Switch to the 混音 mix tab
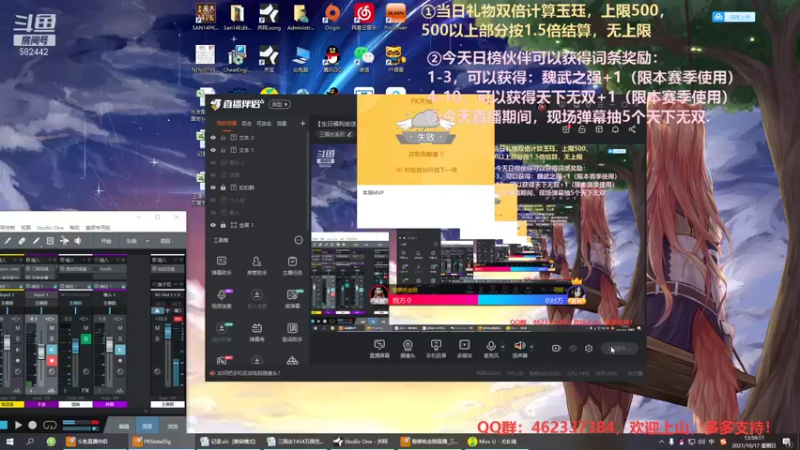 point(147,426)
